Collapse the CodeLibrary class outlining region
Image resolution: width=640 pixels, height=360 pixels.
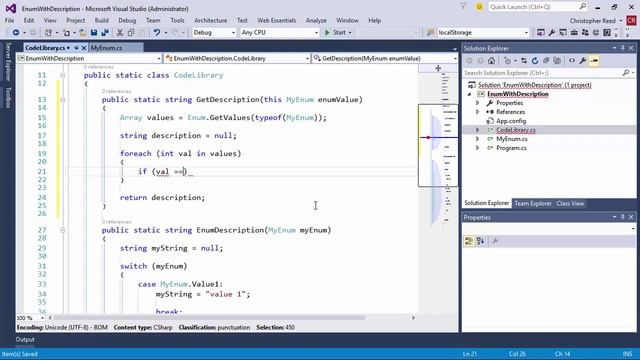(62, 75)
